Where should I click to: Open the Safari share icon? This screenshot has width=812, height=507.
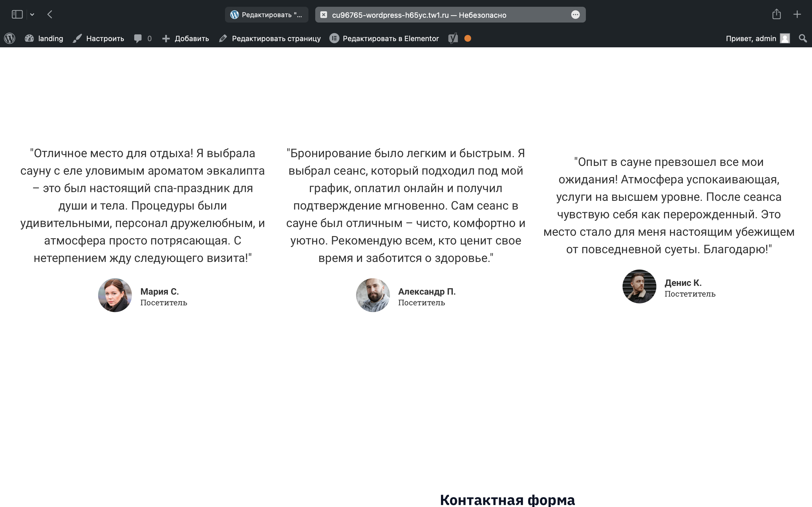click(x=776, y=14)
